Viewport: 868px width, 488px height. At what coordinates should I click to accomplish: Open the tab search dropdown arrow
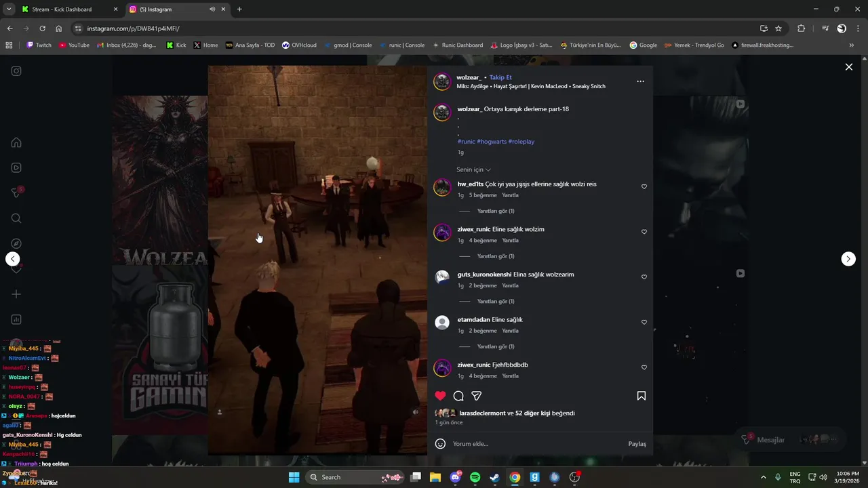9,9
